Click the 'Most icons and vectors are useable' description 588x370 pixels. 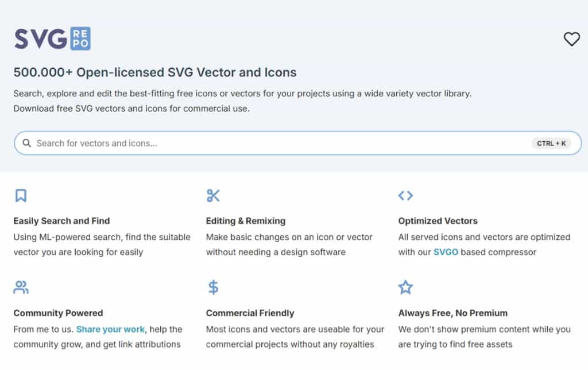pos(295,337)
